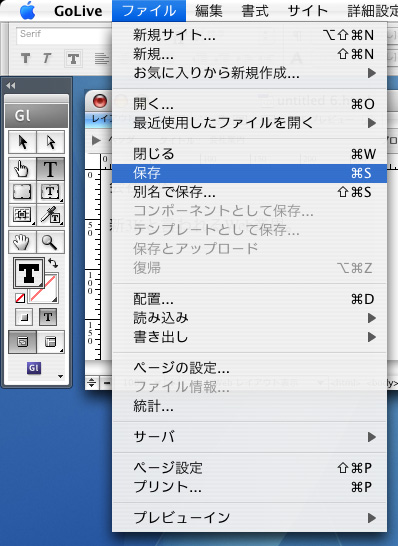Viewport: 398px width, 546px height.
Task: Apply italic T in the toolbar
Action: click(x=47, y=58)
